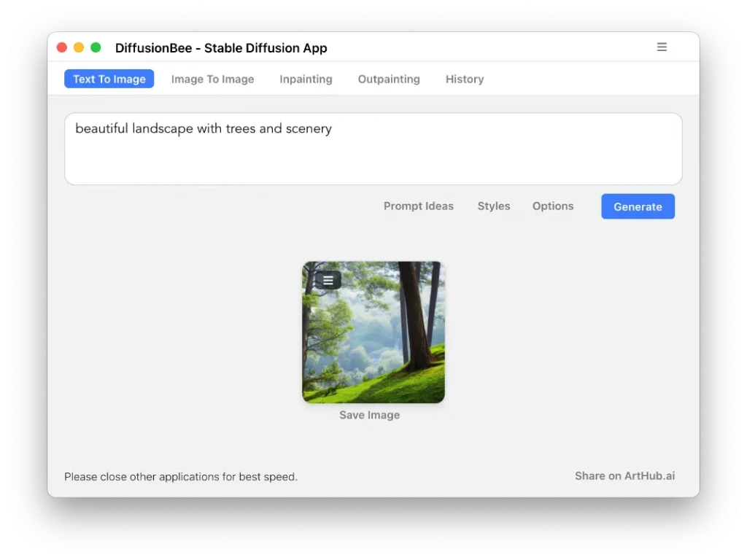Viewport: 747px width, 560px height.
Task: Click the generated forest landscape image
Action: (373, 343)
